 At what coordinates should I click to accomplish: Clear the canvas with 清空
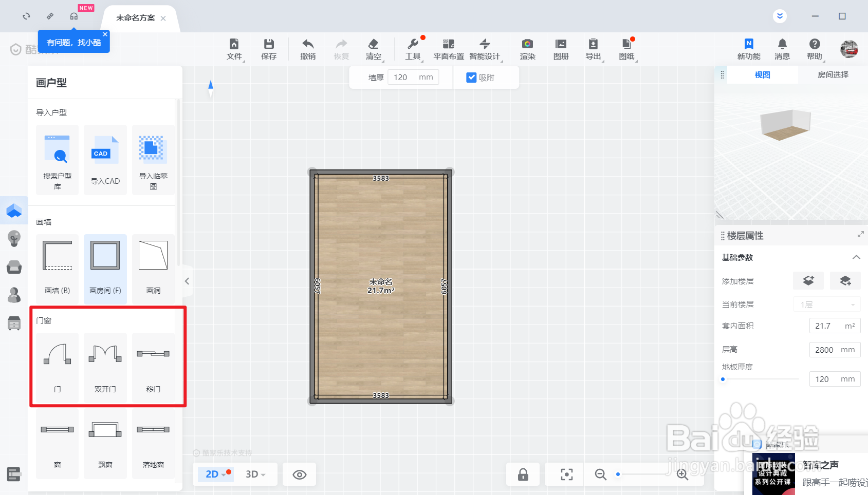click(x=374, y=49)
